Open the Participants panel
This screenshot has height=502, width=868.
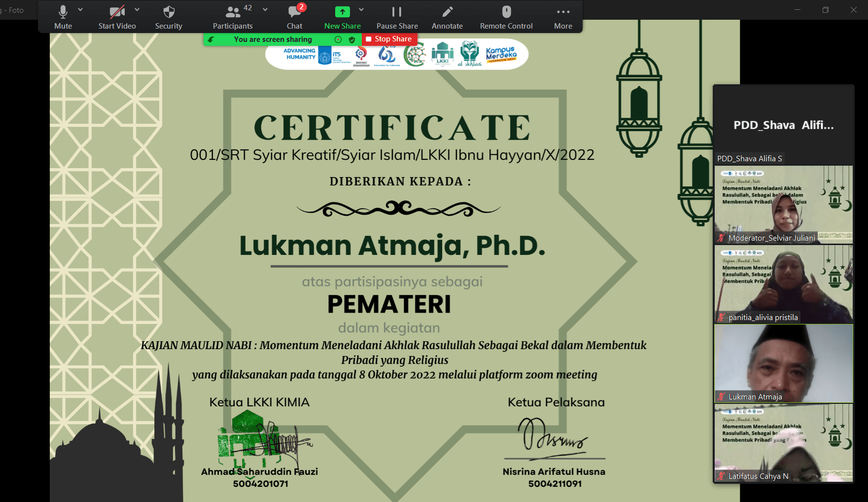[x=233, y=17]
